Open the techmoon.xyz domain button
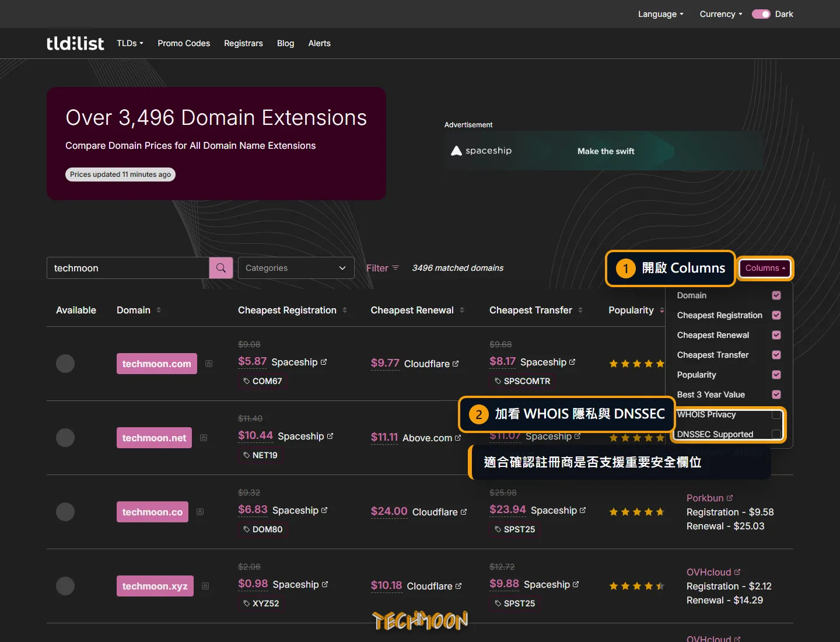840x642 pixels. 155,586
